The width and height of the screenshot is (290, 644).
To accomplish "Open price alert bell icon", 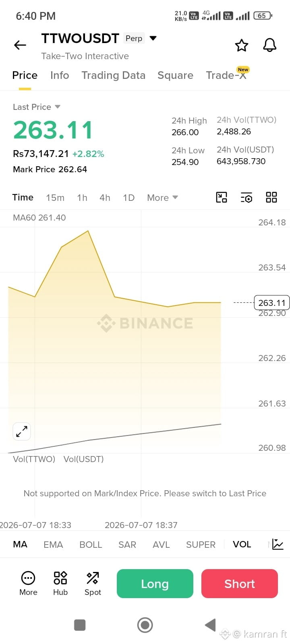I will click(x=270, y=45).
